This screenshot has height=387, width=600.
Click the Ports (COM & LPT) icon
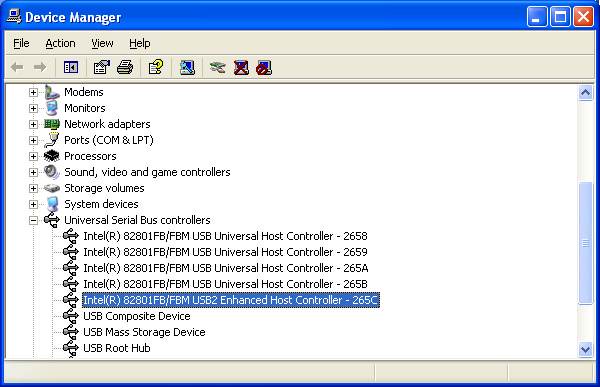click(x=52, y=140)
